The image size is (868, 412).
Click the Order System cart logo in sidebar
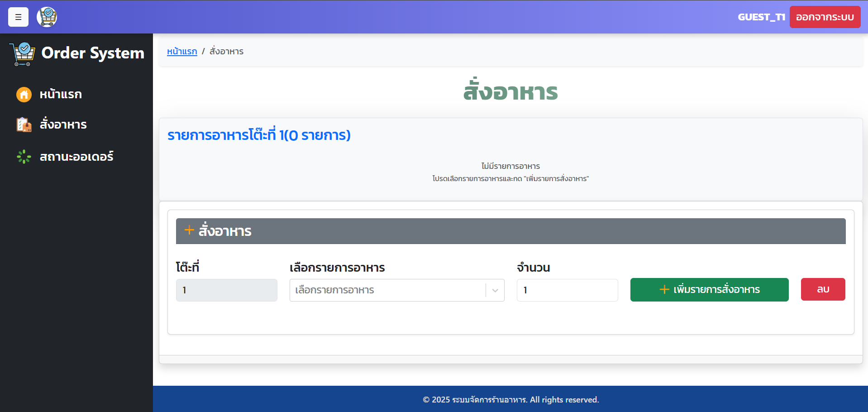(22, 54)
